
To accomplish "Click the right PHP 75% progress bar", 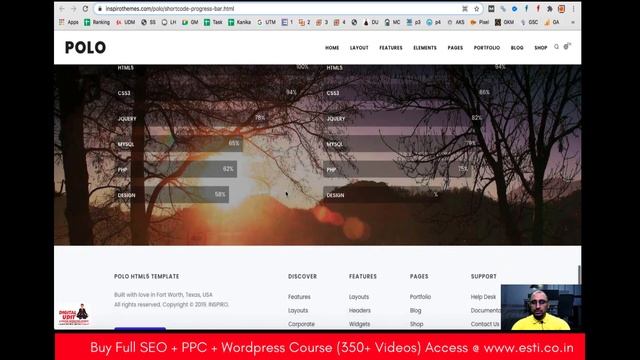I will [397, 169].
